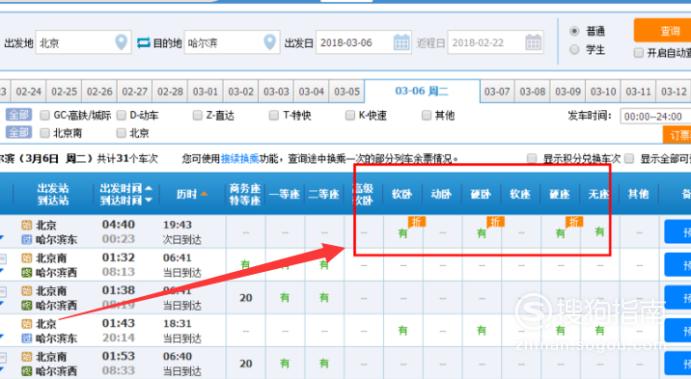Enable the 开启自动查询 checkbox

pyautogui.click(x=638, y=53)
